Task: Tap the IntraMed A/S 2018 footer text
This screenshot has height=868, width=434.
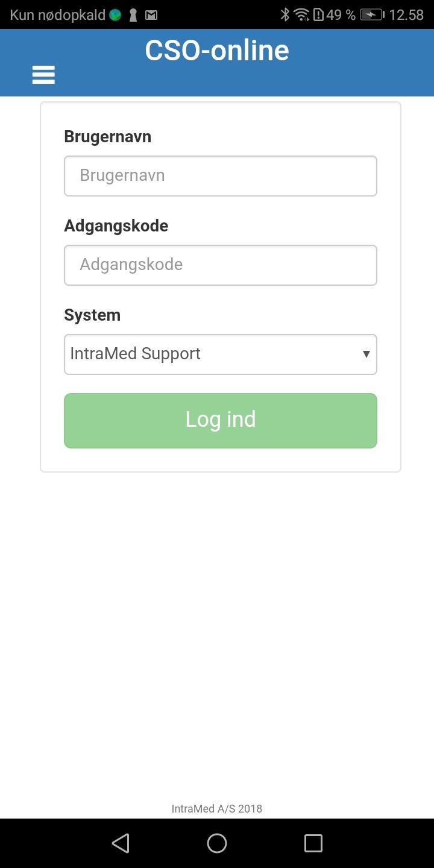Action: coord(217,808)
